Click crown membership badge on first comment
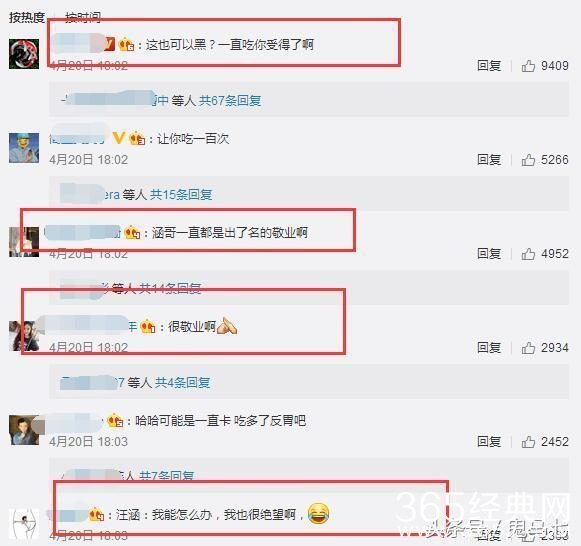 click(126, 45)
